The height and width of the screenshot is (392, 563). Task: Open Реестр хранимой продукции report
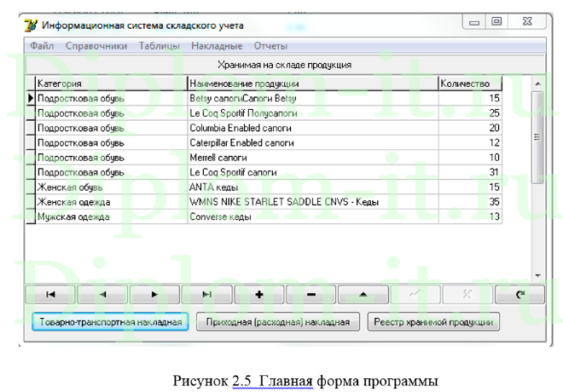(433, 322)
